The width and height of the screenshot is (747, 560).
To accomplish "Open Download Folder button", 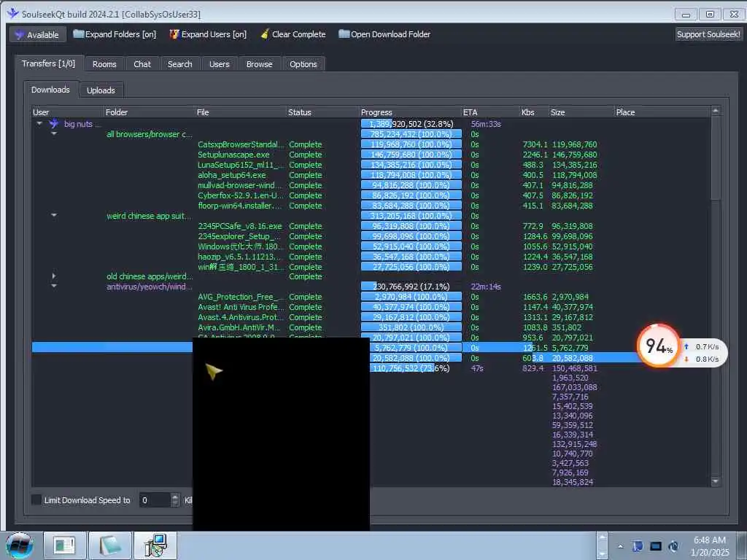I will pyautogui.click(x=384, y=34).
